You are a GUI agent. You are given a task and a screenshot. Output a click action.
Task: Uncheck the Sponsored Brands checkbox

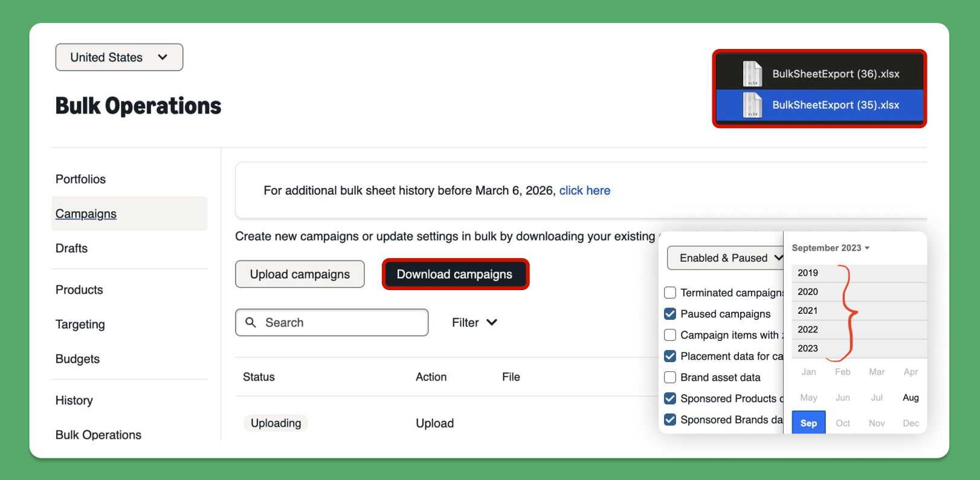pos(670,420)
